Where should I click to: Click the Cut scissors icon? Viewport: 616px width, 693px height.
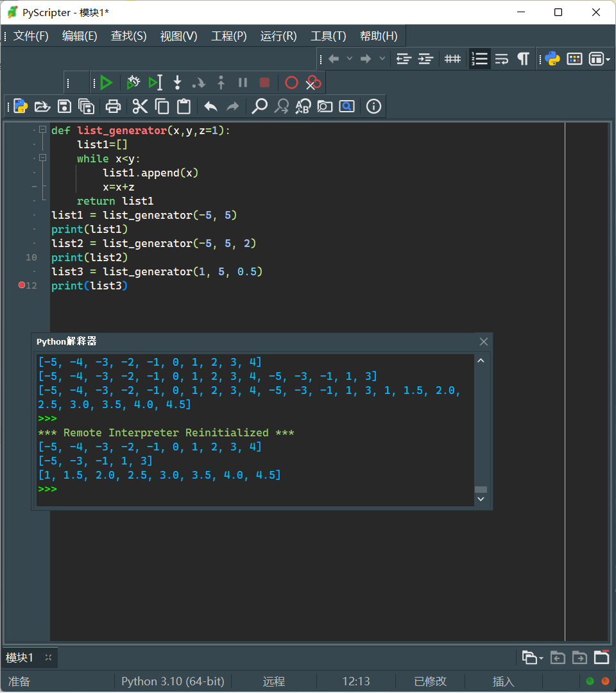coord(140,107)
